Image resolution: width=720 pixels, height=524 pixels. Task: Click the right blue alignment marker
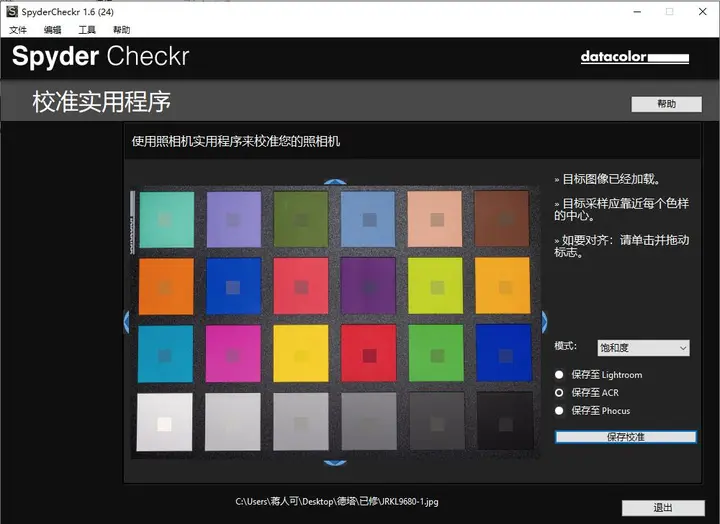tap(544, 321)
